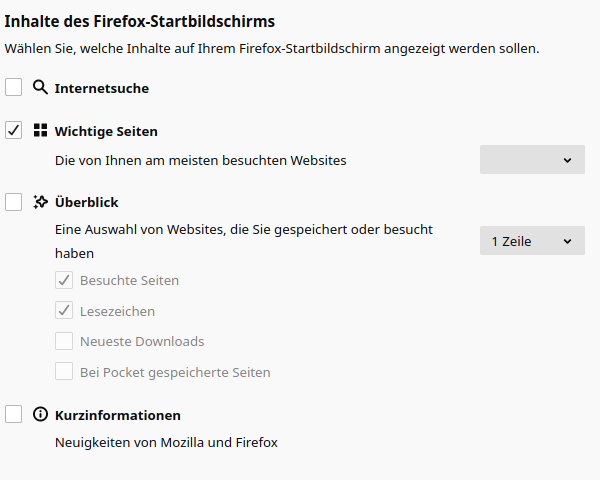Enable the Internetsuche checkbox

(x=14, y=88)
